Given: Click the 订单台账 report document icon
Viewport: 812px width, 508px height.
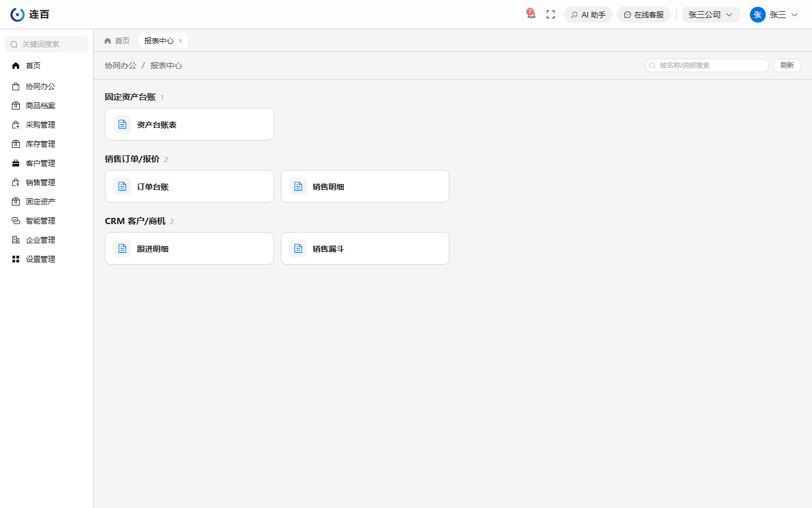Looking at the screenshot, I should [x=122, y=186].
